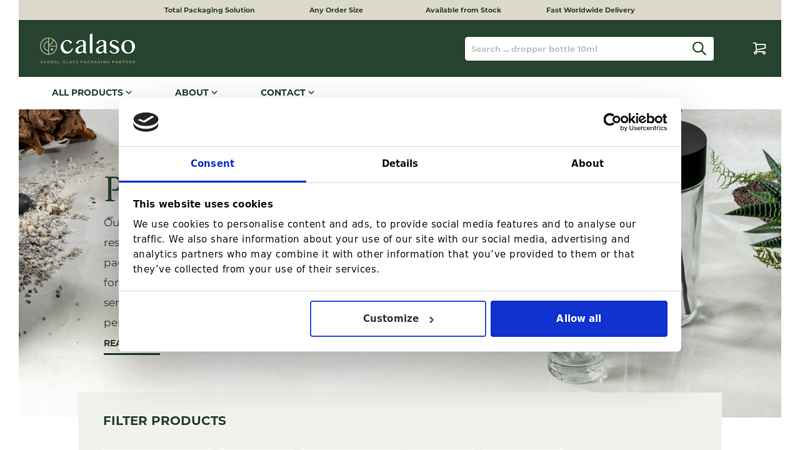This screenshot has height=450, width=800.
Task: Click the Any Order Size text
Action: coord(336,10)
